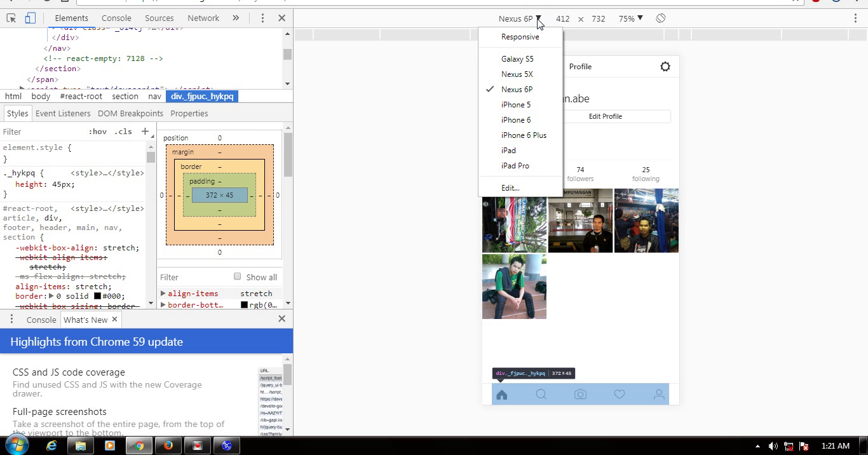Tap the Instagram heart activity icon
Viewport: 868px width, 455px height.
click(620, 395)
